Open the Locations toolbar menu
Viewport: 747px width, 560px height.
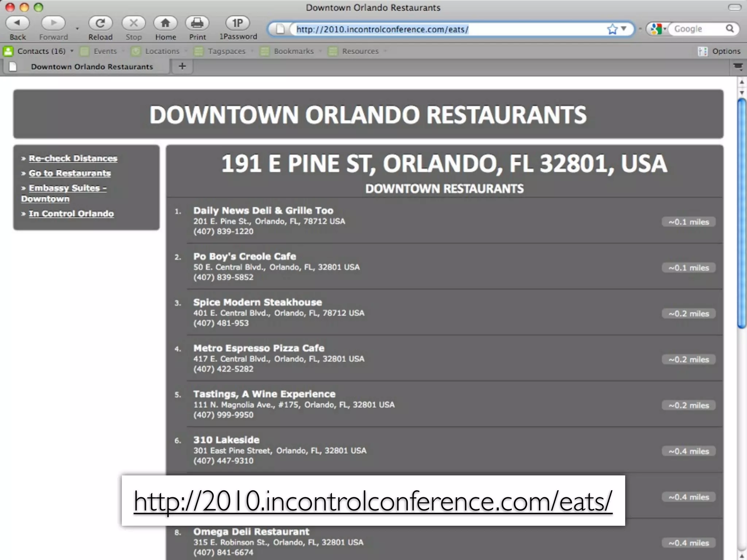[x=162, y=51]
